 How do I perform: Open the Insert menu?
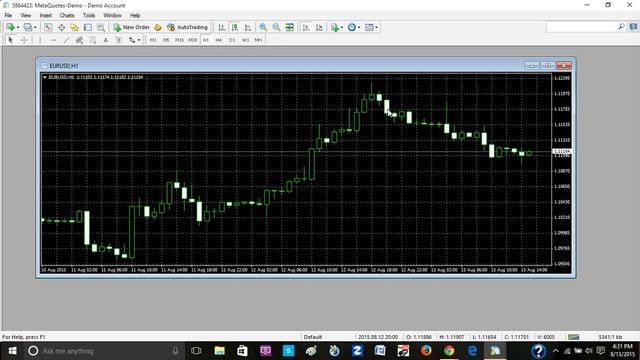coord(46,15)
